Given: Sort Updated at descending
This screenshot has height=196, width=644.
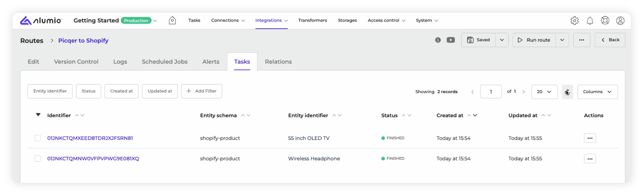Looking at the screenshot, I should click(549, 115).
